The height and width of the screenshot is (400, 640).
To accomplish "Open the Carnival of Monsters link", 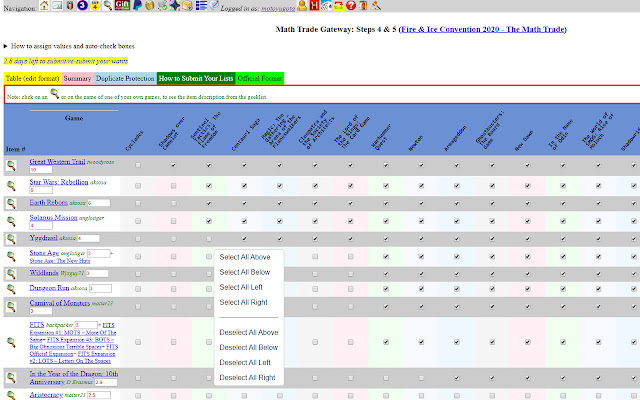I will tap(60, 303).
